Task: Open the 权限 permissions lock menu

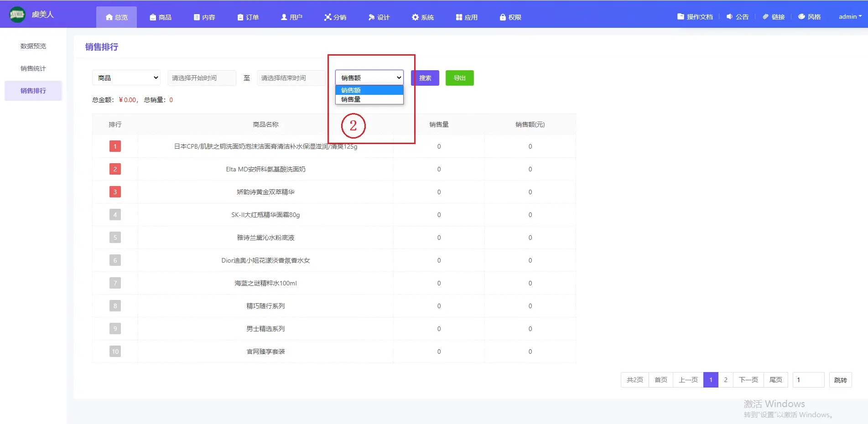Action: pos(510,17)
